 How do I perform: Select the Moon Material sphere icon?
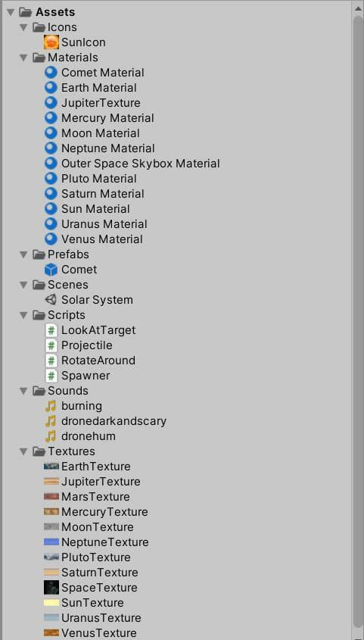[x=51, y=133]
